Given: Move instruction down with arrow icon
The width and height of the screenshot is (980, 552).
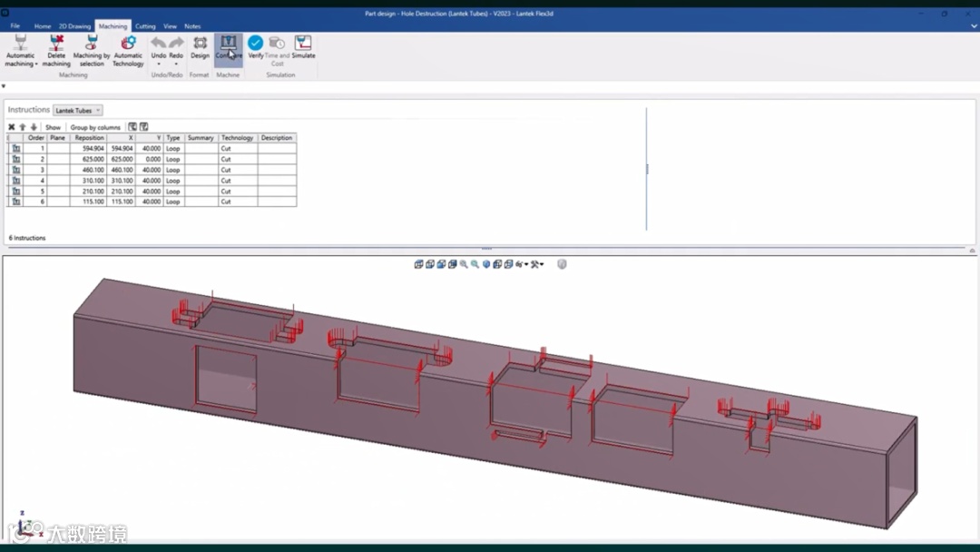Looking at the screenshot, I should (x=34, y=127).
